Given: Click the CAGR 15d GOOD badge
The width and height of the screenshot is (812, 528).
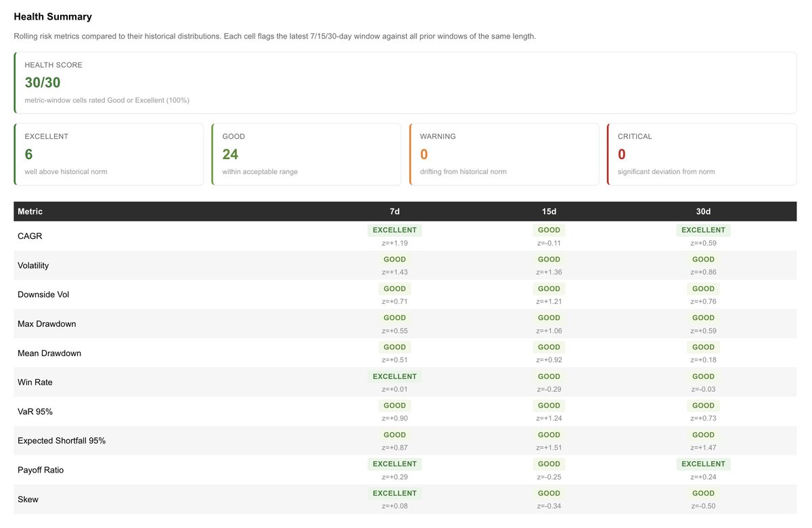Looking at the screenshot, I should (549, 230).
